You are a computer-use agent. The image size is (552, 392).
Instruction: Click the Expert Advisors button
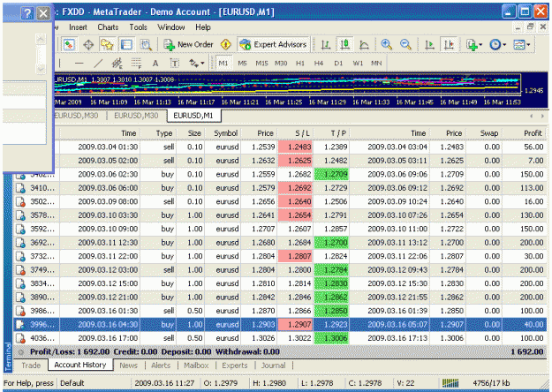(x=273, y=45)
